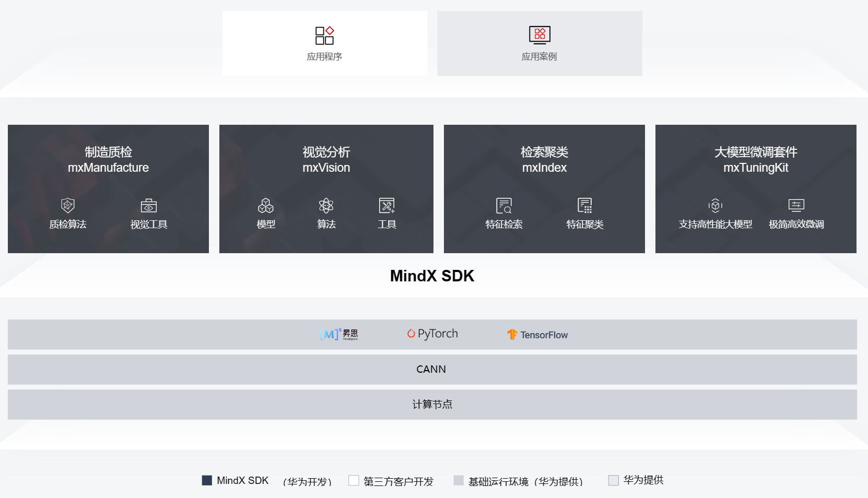The height and width of the screenshot is (498, 868).
Task: Open the 检索聚类 mxIndex card title
Action: coord(544,160)
